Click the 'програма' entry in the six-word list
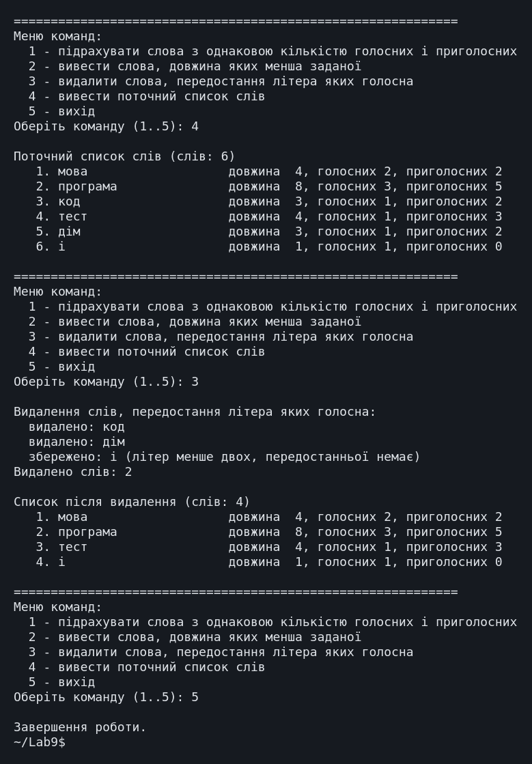 [x=87, y=186]
